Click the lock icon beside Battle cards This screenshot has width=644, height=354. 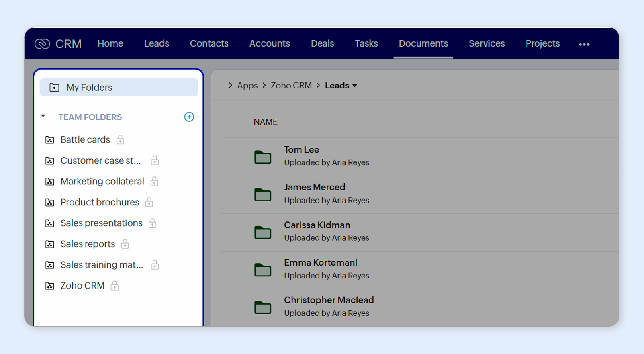point(120,140)
